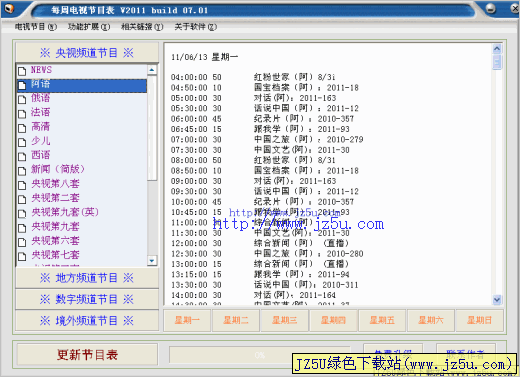Open the 电视节目 menu

pyautogui.click(x=36, y=27)
